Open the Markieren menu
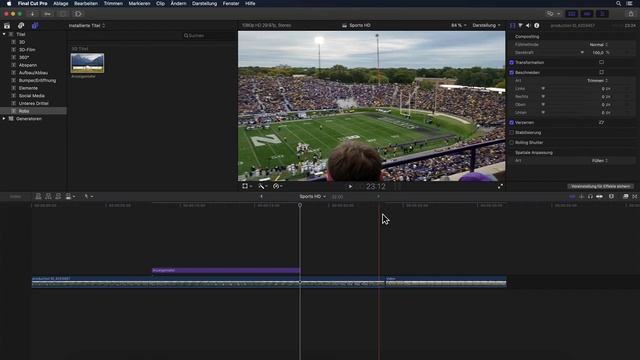 pyautogui.click(x=139, y=3)
